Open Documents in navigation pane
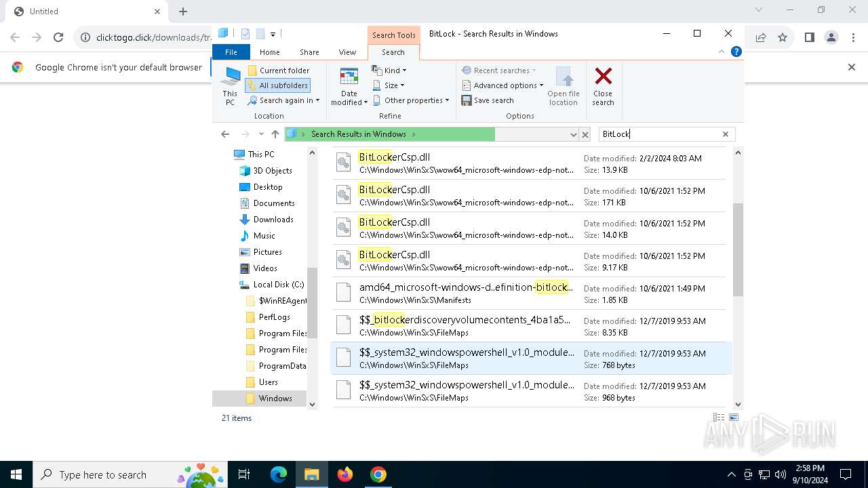Screen dimensions: 868x488 [274, 203]
